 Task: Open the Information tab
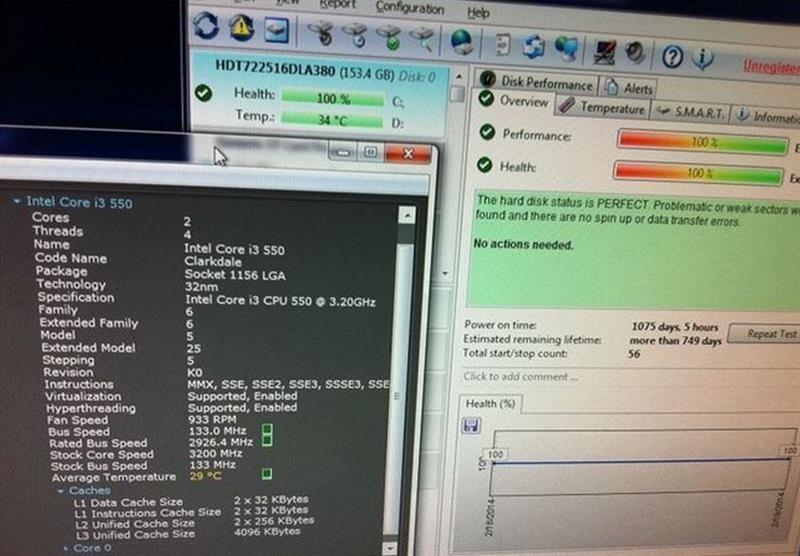click(x=767, y=116)
